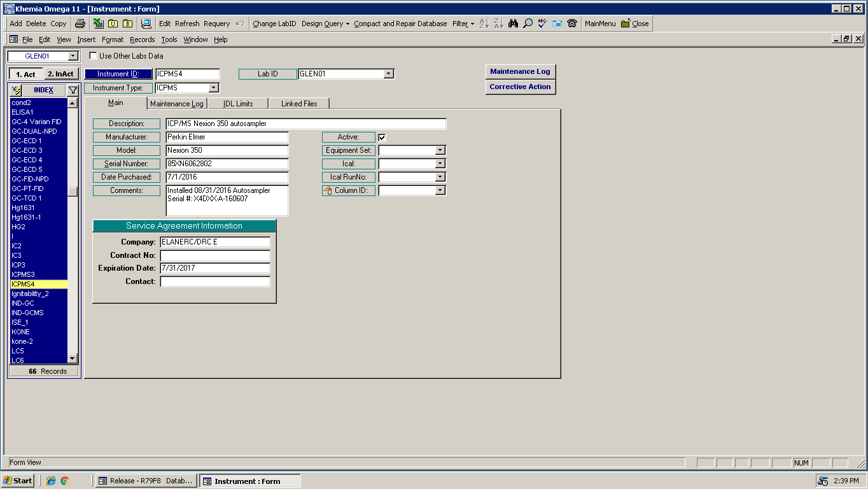Click the yellow 'U' toolbar icon

(113, 24)
